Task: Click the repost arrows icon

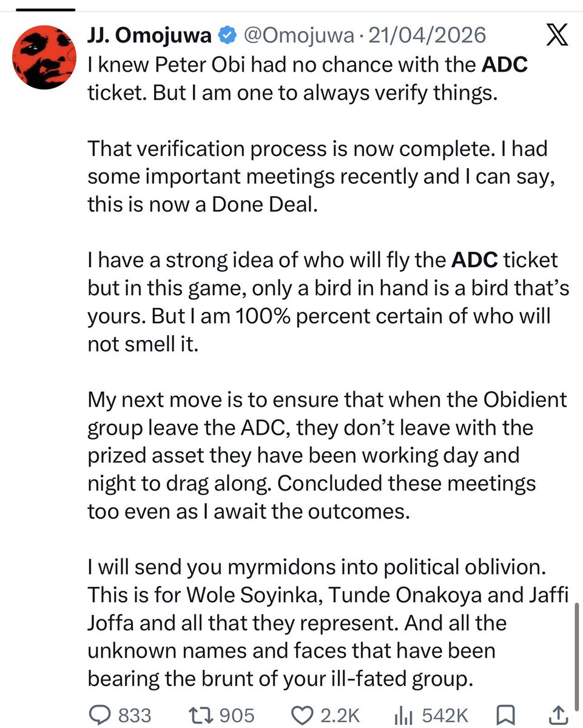Action: click(x=201, y=715)
